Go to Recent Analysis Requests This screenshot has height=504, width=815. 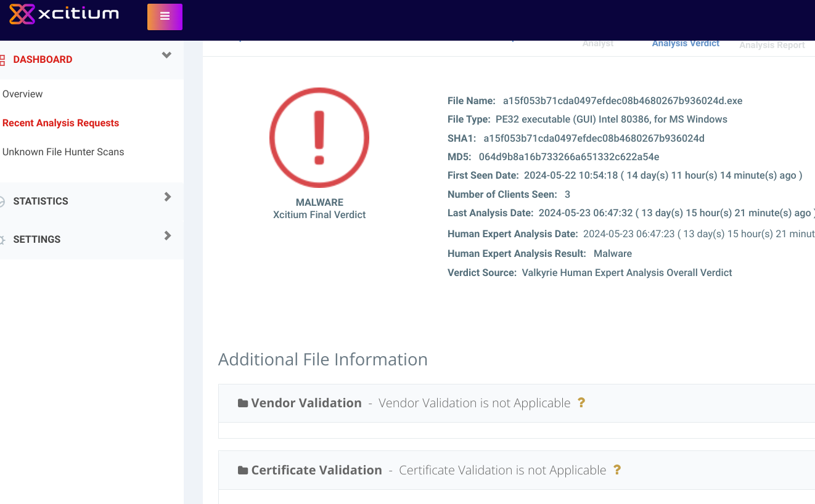point(60,123)
